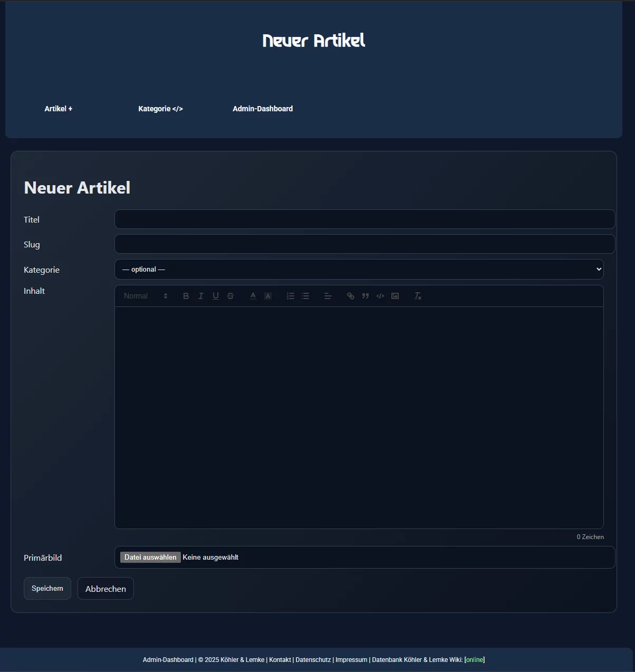Open the Kategorie optional dropdown
This screenshot has width=635, height=672.
(359, 270)
